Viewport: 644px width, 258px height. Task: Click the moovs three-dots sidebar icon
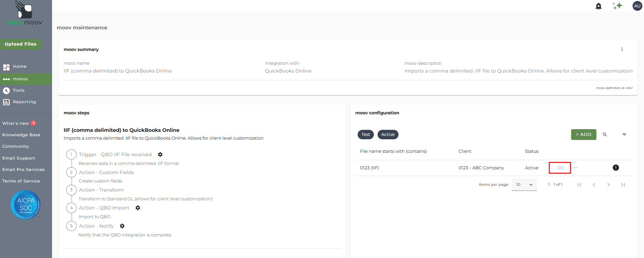click(6, 79)
